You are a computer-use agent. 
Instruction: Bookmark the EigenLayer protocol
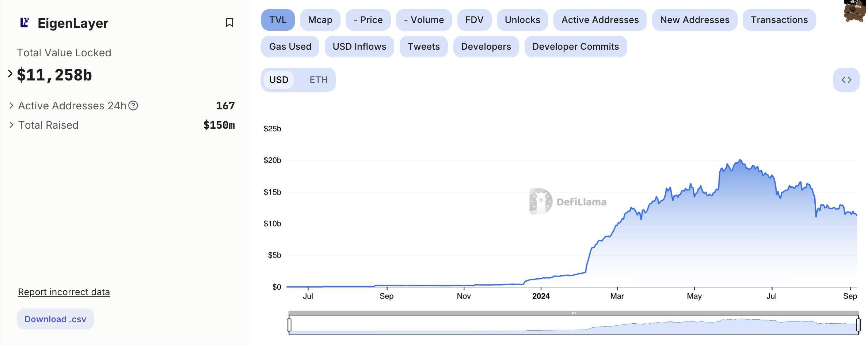tap(229, 23)
